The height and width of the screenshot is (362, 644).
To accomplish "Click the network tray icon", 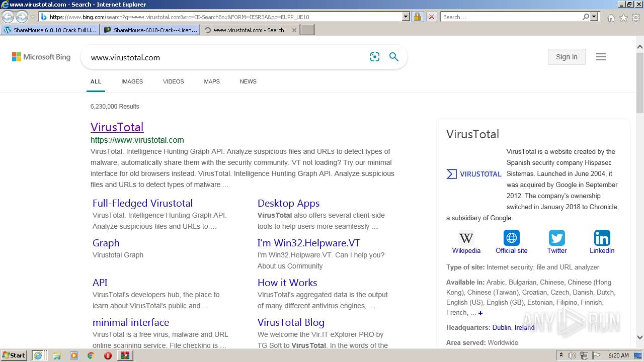I will [x=585, y=355].
